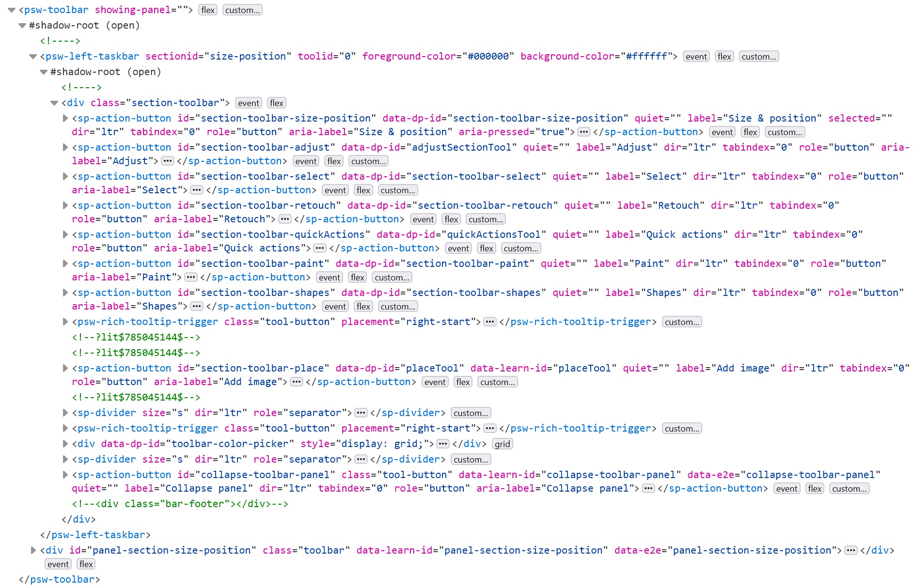Expand the section-toolbar-adjust action button node
Viewport: 914px width, 588px height.
65,147
